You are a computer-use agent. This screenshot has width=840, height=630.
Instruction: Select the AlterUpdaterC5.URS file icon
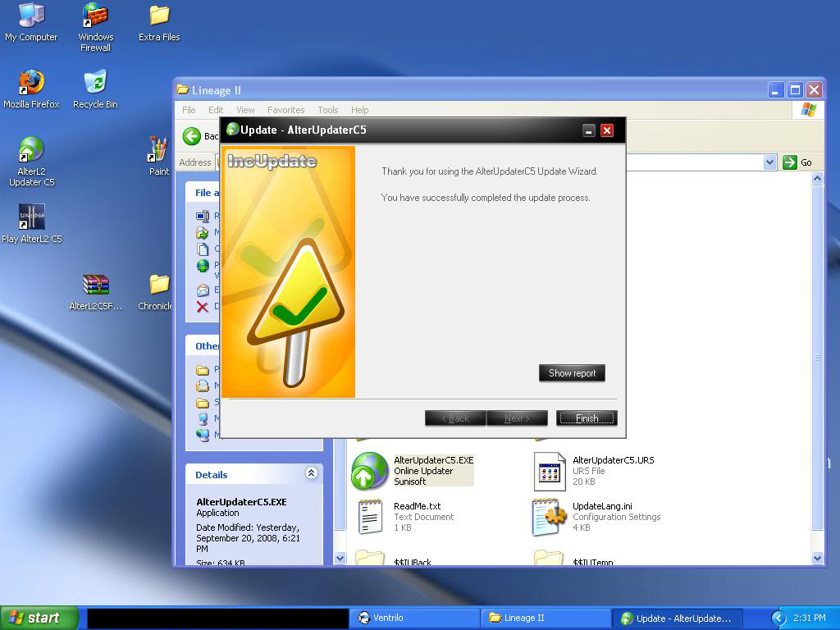(x=549, y=471)
